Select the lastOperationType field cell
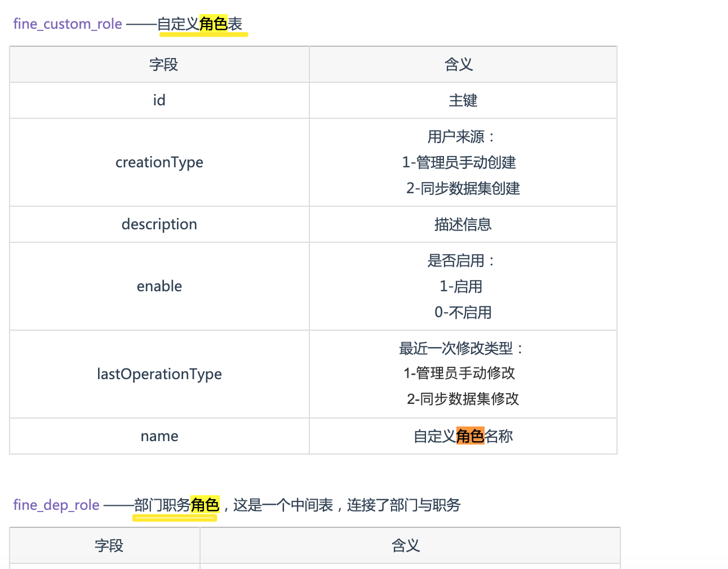 click(159, 374)
